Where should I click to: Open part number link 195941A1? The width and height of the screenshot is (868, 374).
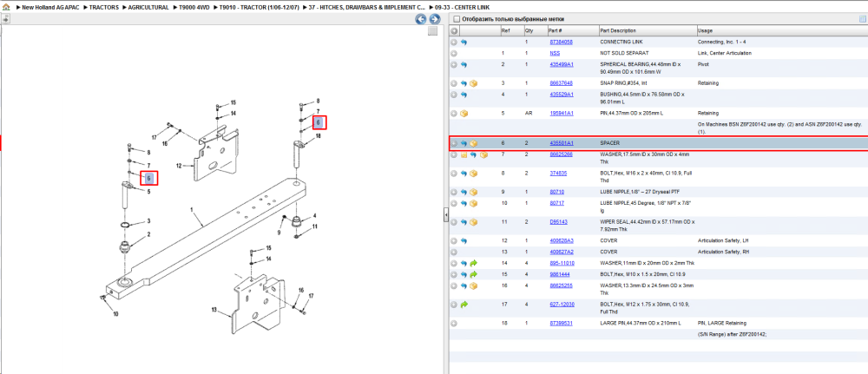pos(562,114)
